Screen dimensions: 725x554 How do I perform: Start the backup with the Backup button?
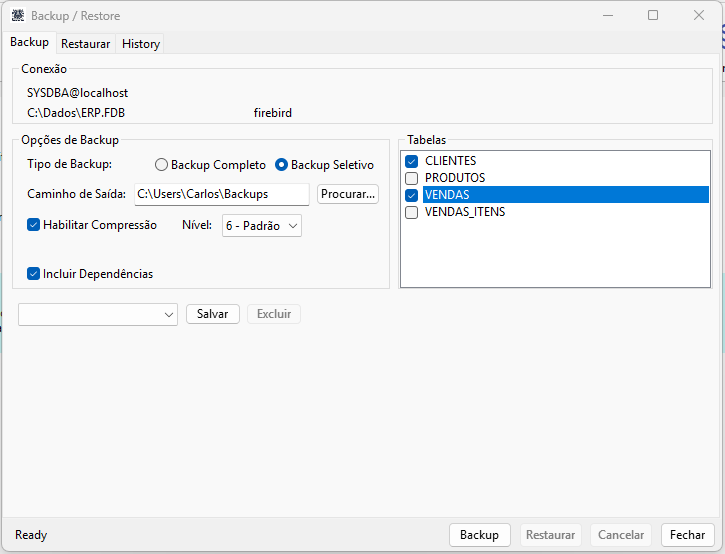(479, 535)
